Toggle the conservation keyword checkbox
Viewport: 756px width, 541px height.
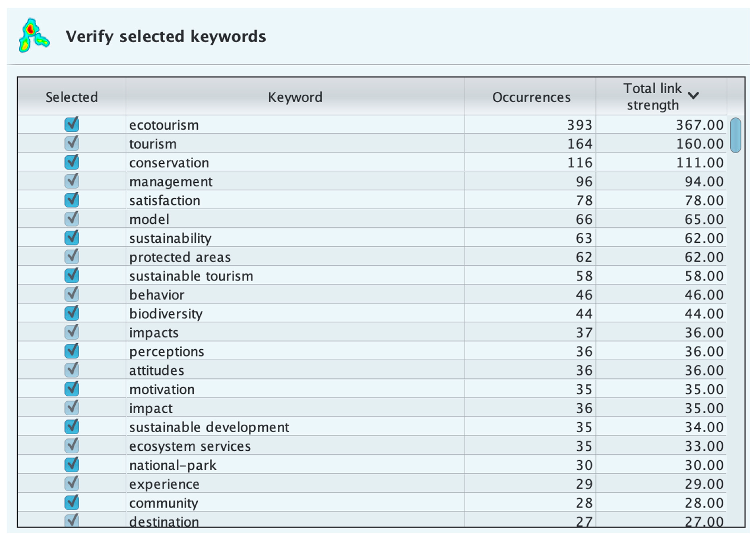72,163
